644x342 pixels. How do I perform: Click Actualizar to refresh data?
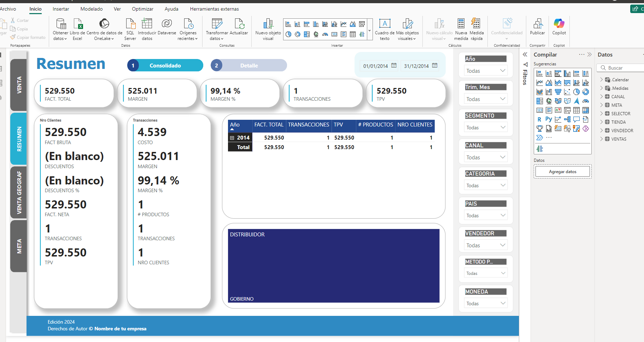(239, 27)
